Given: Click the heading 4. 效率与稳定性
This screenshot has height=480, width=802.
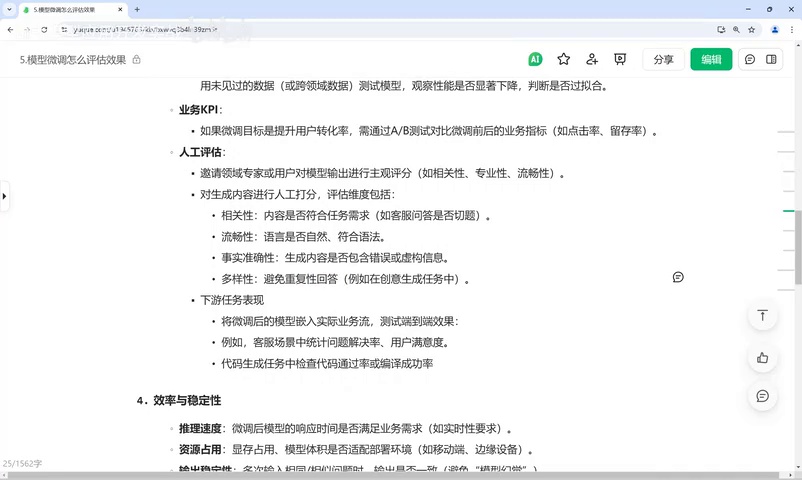Looking at the screenshot, I should [x=179, y=401].
